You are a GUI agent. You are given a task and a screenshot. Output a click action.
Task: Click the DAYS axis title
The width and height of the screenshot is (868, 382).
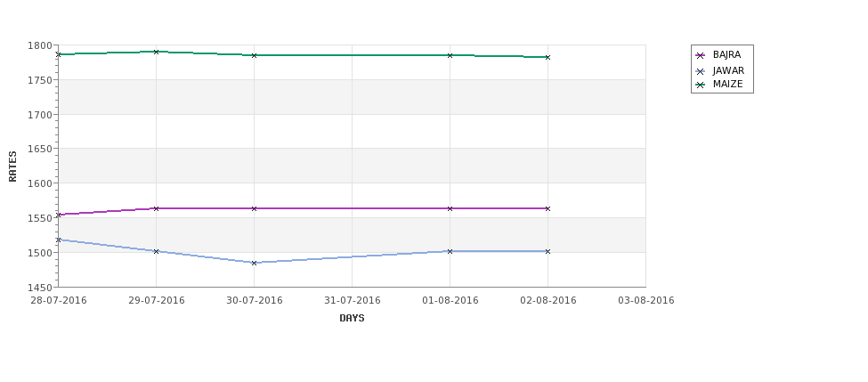(352, 319)
